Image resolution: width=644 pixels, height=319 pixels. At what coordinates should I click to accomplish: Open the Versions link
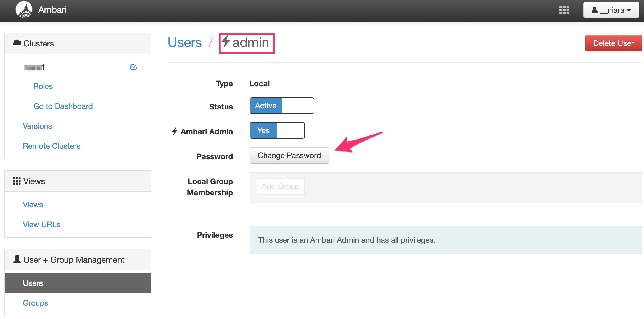[37, 126]
